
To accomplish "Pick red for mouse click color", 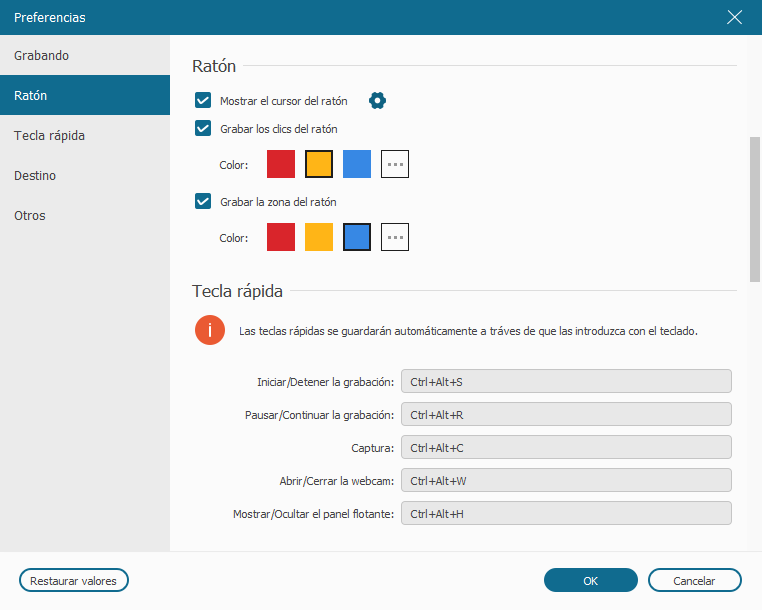I will (x=281, y=164).
